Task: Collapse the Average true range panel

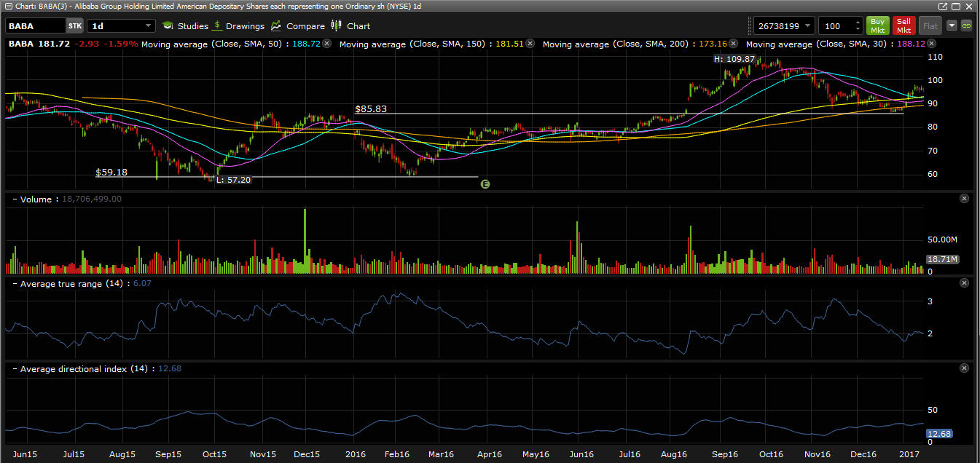Action: click(x=14, y=282)
